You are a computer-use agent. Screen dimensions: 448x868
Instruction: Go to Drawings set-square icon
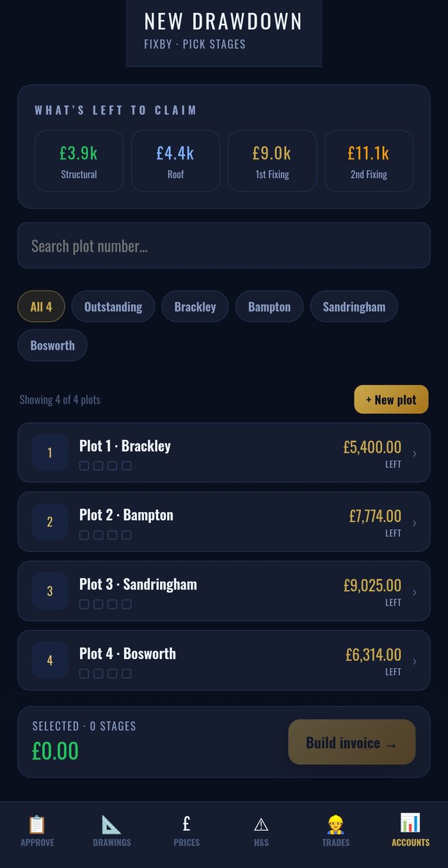[111, 824]
